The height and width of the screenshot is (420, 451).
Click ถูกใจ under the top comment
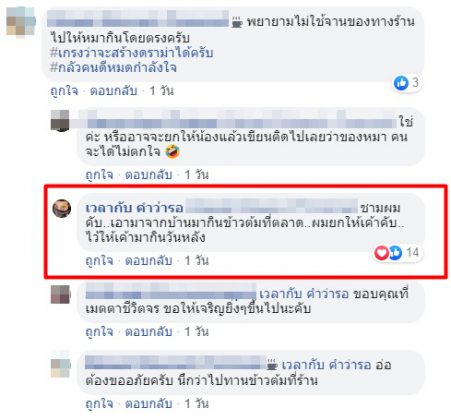(x=64, y=91)
